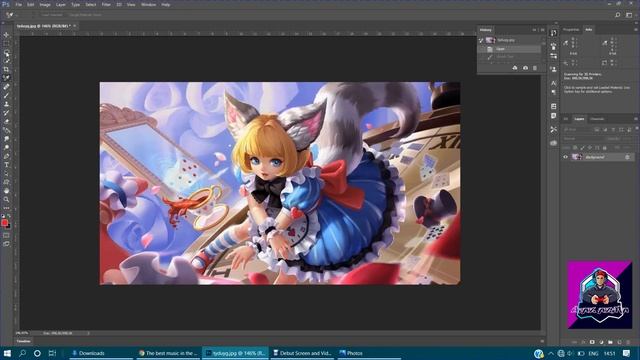Change screen mode from toolbar bottom
The height and width of the screenshot is (360, 640).
(6, 244)
